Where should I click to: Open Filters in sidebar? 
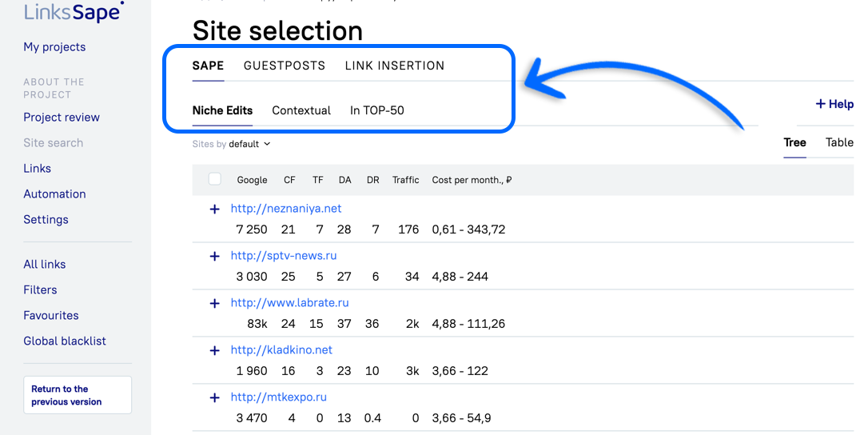[40, 289]
